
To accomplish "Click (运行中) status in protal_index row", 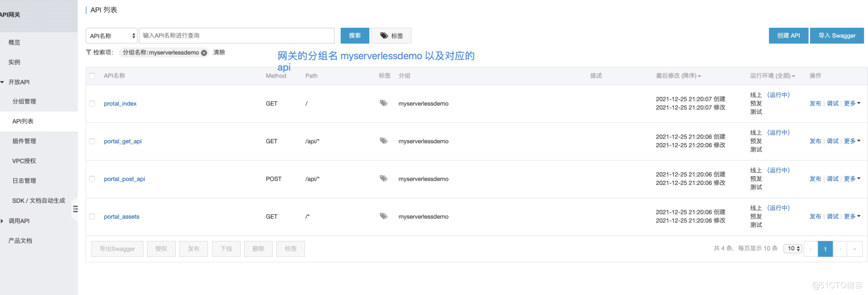I will (x=778, y=95).
